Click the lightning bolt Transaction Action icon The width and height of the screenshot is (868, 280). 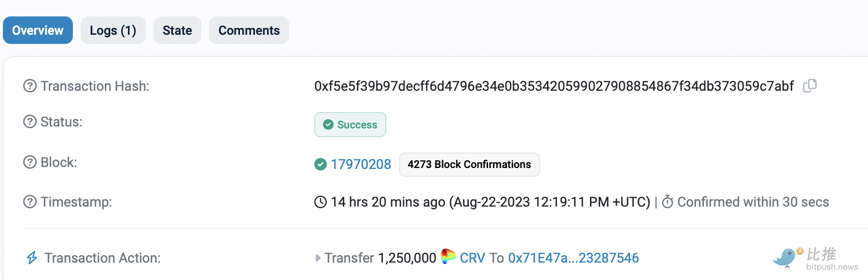pos(32,258)
